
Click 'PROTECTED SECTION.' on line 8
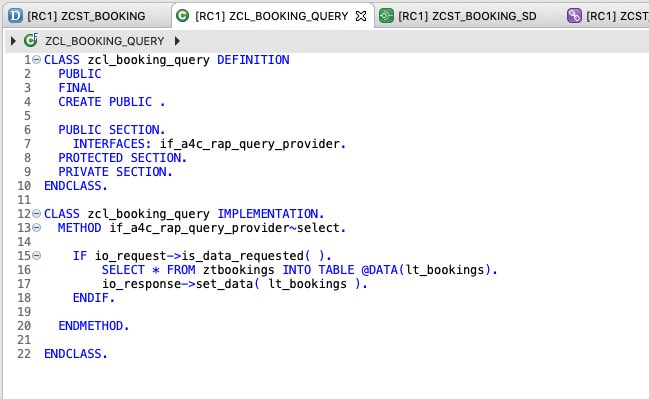pyautogui.click(x=123, y=158)
